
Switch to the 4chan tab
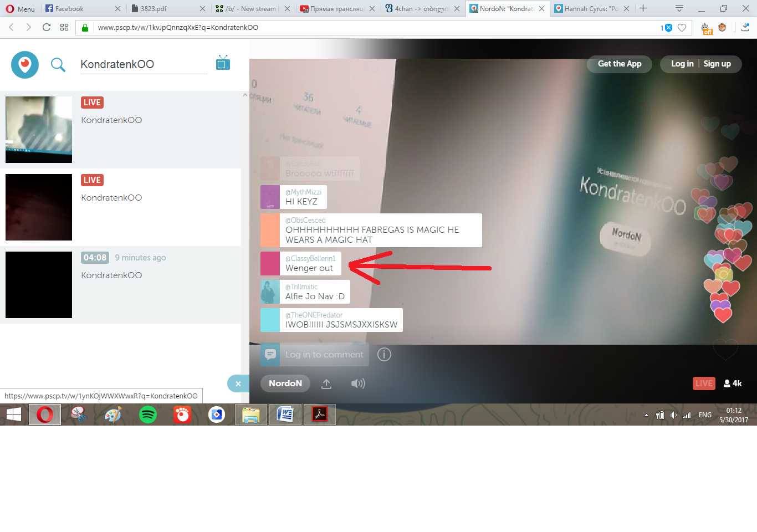[422, 9]
